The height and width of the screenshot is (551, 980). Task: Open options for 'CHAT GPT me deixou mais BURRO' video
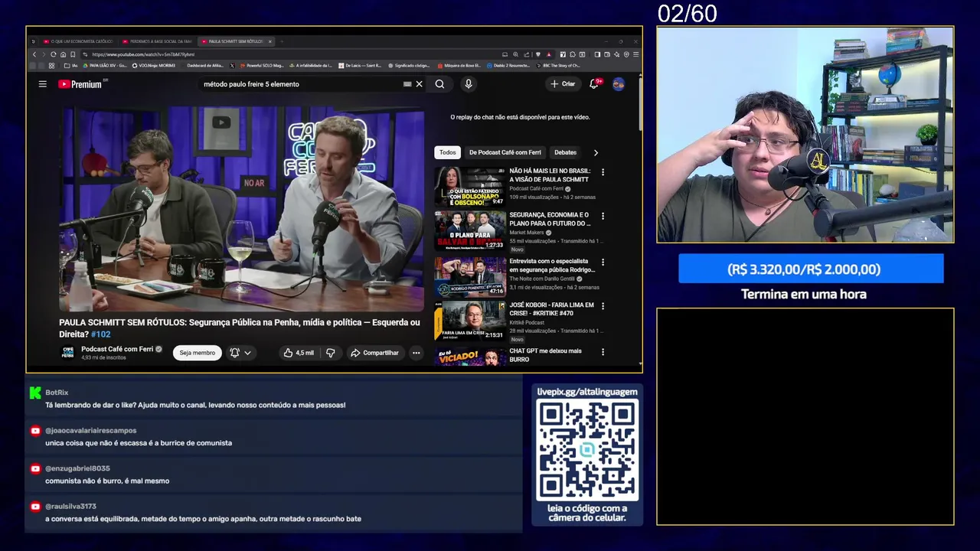click(603, 352)
